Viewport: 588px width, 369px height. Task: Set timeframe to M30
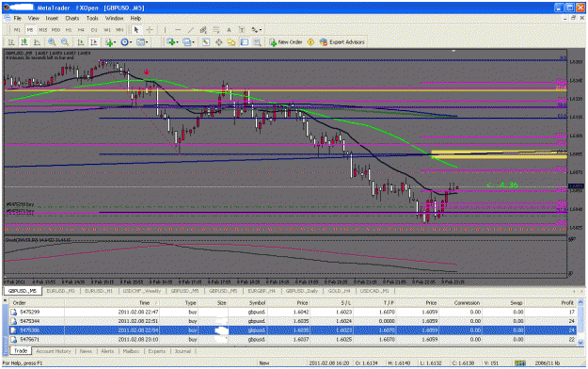[56, 30]
